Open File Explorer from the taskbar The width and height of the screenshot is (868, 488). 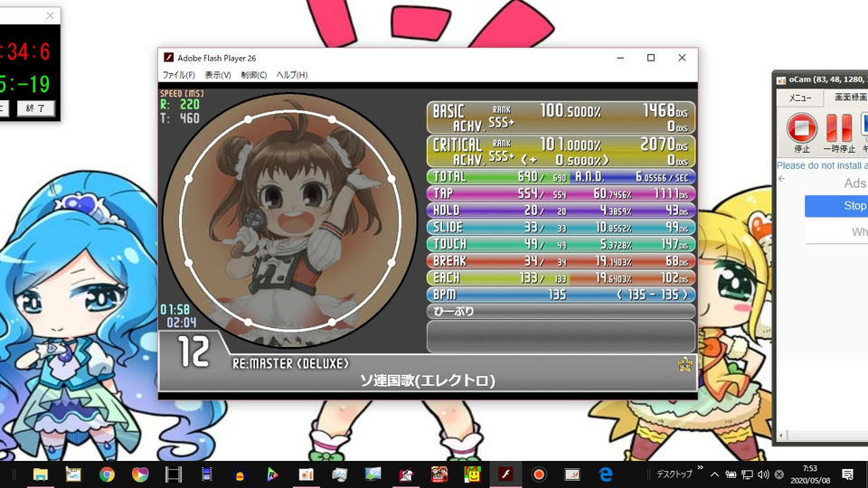click(41, 474)
